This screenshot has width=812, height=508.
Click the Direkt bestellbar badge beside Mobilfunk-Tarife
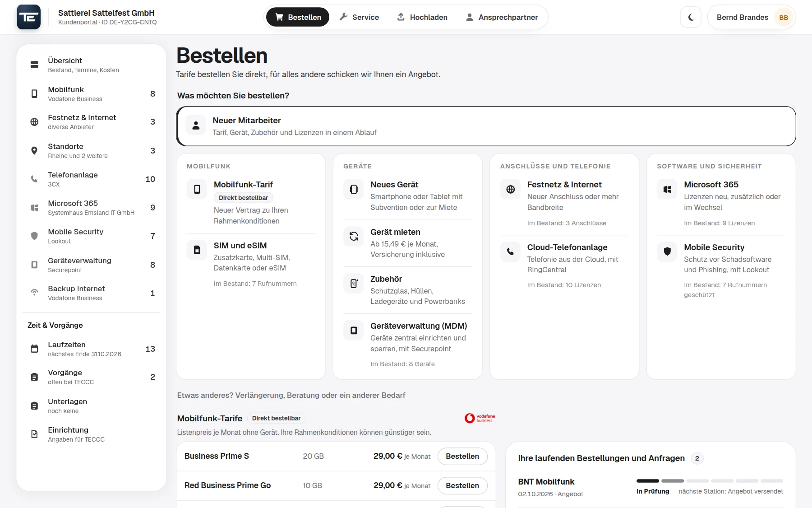pyautogui.click(x=276, y=418)
